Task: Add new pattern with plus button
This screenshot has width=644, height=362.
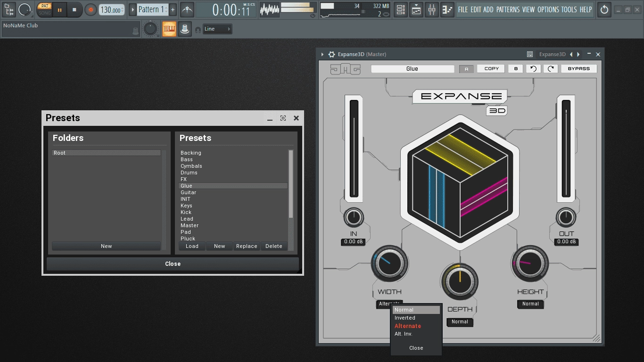Action: click(173, 9)
